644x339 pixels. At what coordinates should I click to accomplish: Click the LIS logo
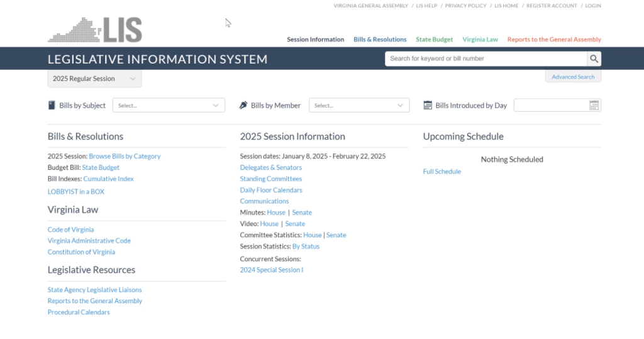[x=95, y=30]
